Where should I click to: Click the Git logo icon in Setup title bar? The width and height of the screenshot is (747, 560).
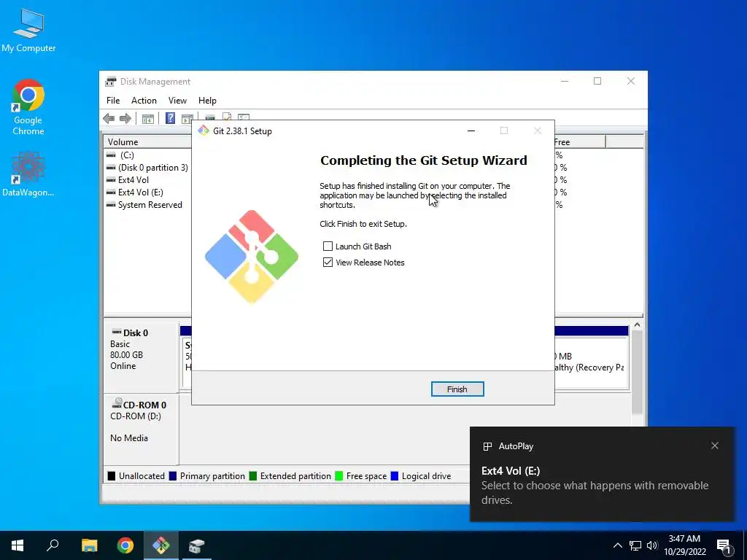pos(204,131)
